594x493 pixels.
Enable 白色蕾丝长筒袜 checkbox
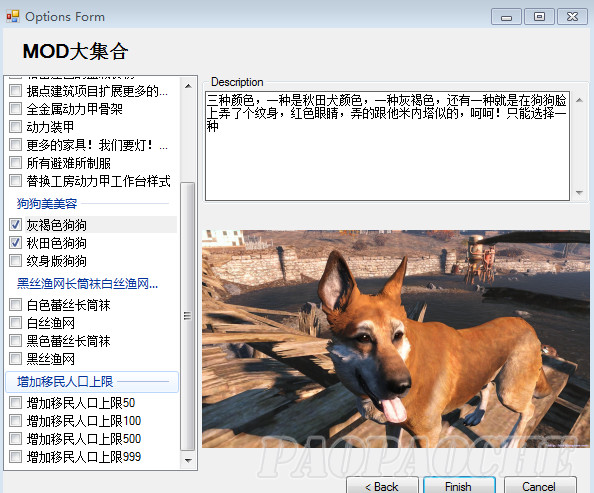pos(16,305)
